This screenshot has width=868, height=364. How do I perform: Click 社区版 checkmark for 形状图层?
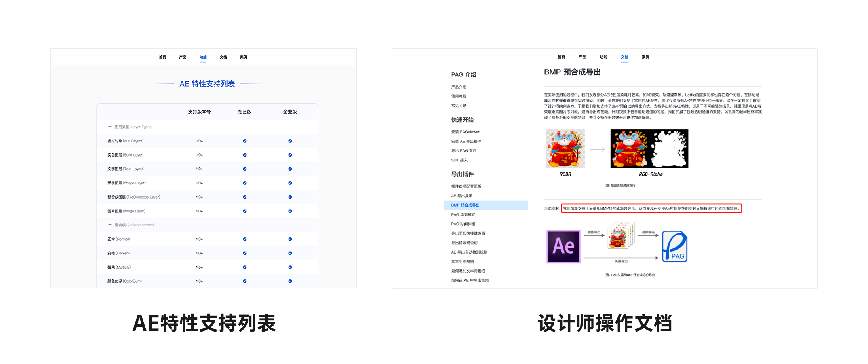click(x=245, y=183)
